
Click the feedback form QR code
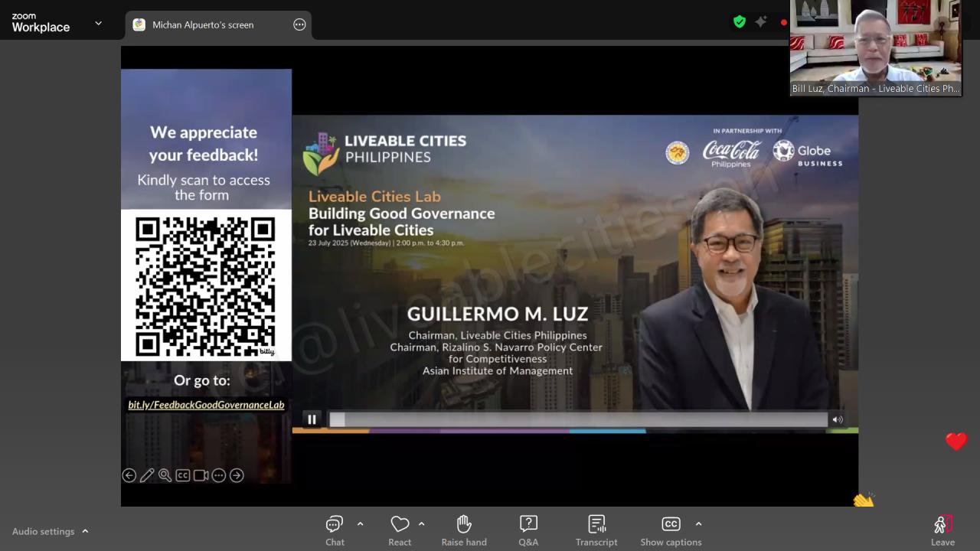pyautogui.click(x=206, y=287)
